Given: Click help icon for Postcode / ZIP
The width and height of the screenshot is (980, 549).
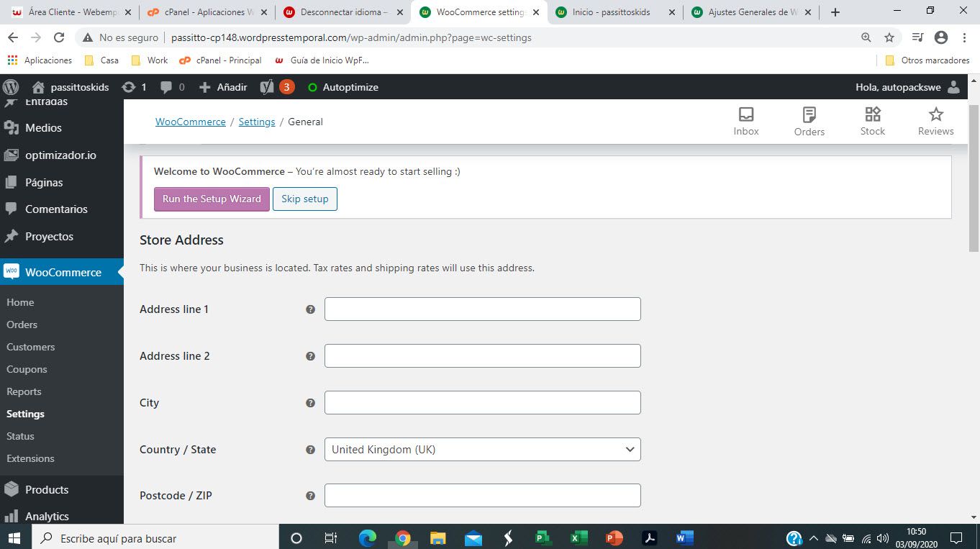Looking at the screenshot, I should click(310, 496).
